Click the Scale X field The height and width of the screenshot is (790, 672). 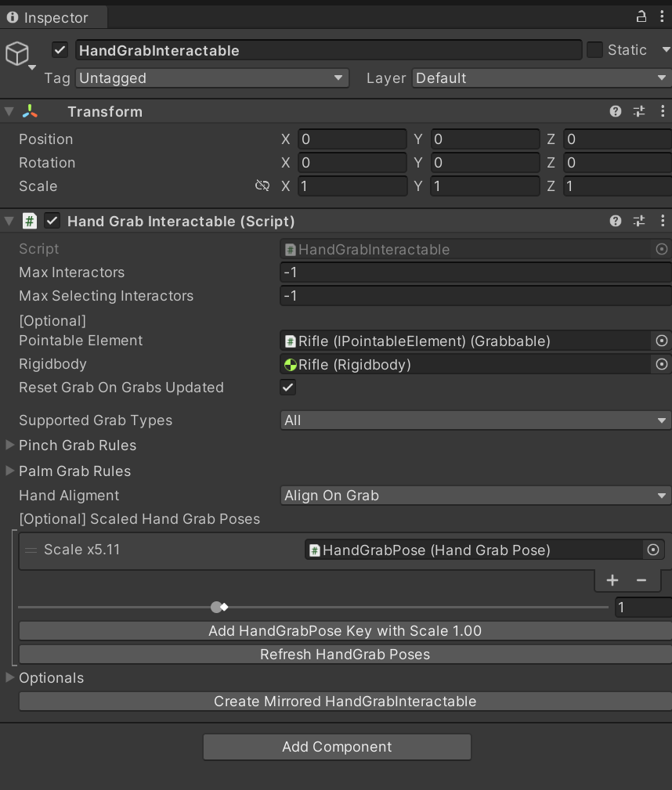(352, 186)
